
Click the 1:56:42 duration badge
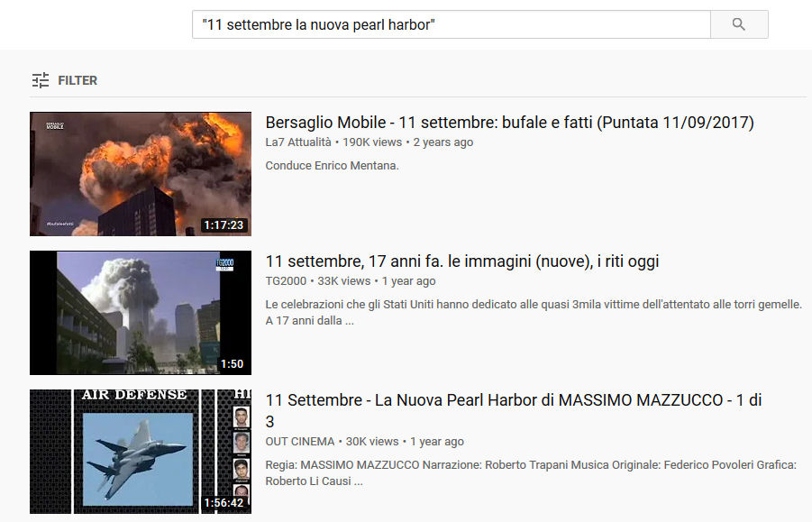pos(224,503)
